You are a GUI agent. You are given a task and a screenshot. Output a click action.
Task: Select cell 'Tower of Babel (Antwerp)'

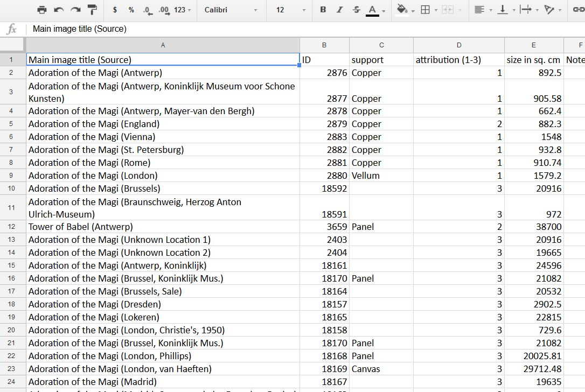[163, 227]
